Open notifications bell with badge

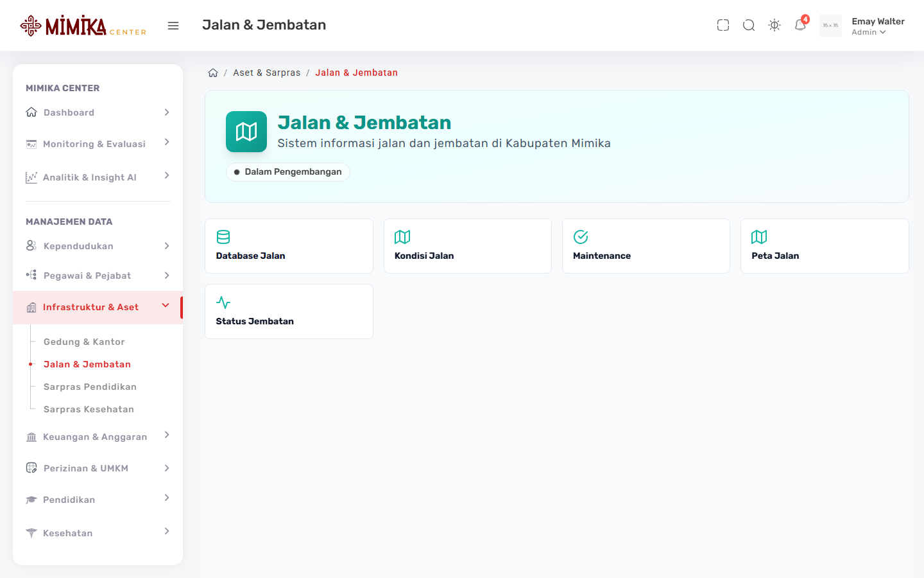point(800,25)
